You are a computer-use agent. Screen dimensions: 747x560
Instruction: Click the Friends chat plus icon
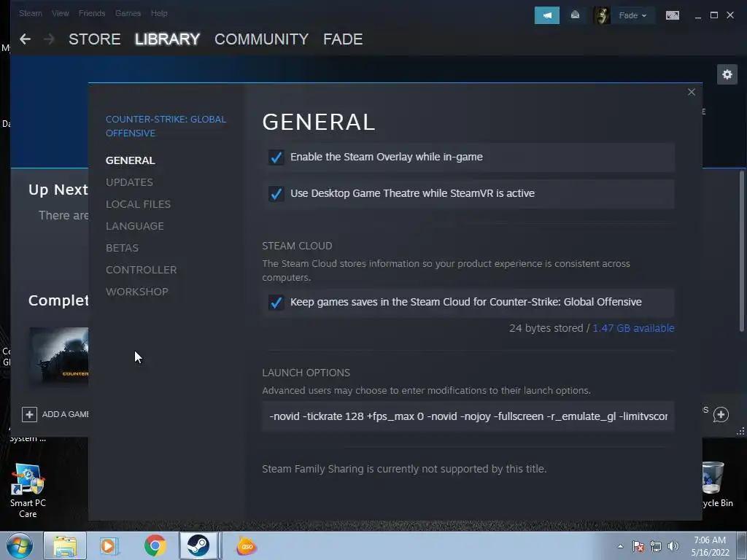click(x=721, y=414)
